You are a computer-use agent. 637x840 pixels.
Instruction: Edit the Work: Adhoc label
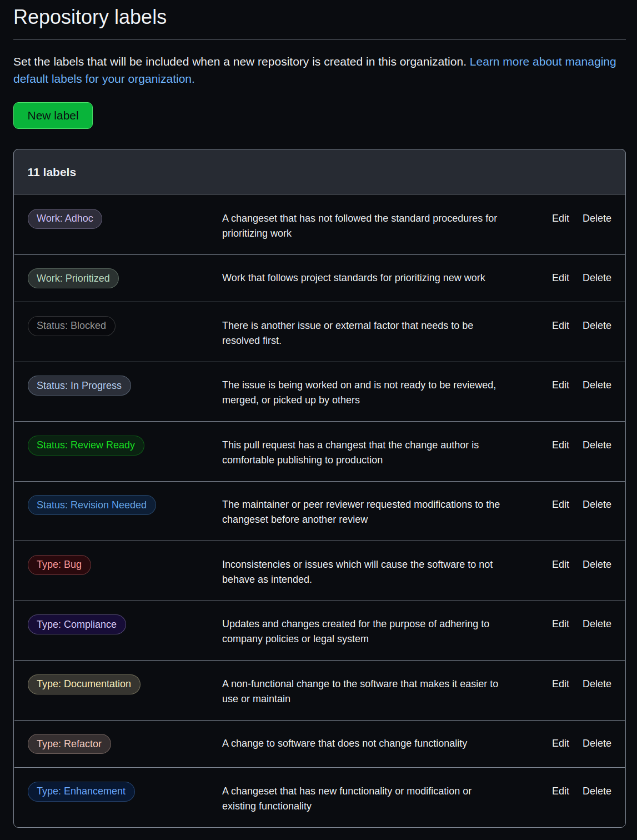(560, 218)
